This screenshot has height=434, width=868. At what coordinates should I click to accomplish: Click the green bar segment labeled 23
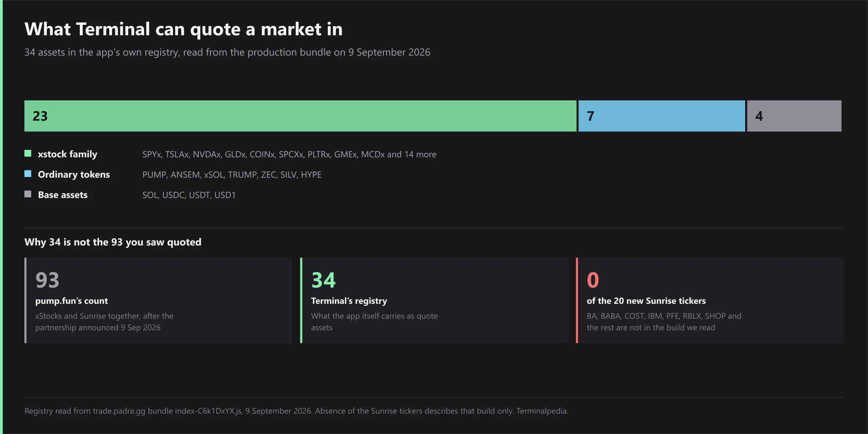(300, 116)
